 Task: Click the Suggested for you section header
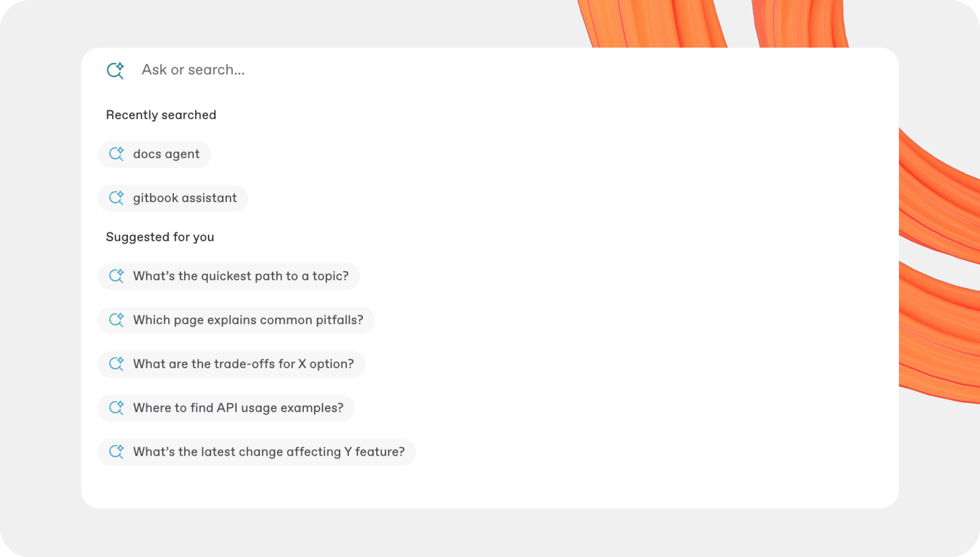click(x=160, y=237)
